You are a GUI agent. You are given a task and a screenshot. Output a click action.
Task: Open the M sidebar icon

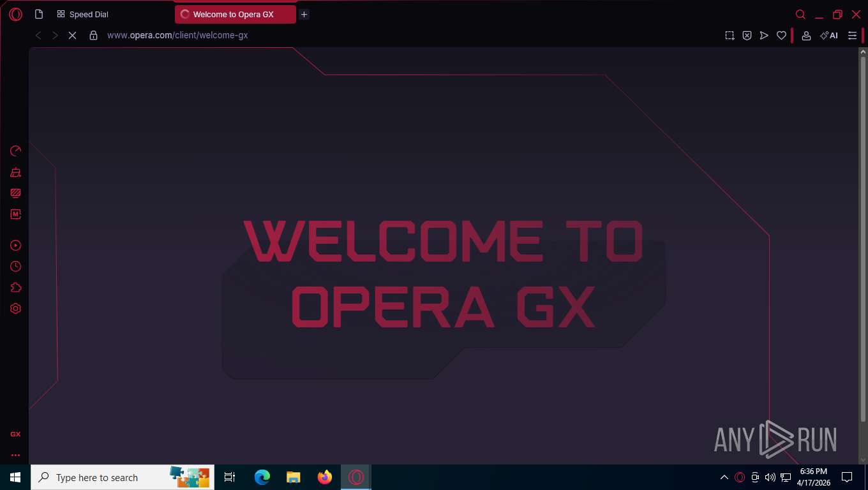(x=15, y=214)
